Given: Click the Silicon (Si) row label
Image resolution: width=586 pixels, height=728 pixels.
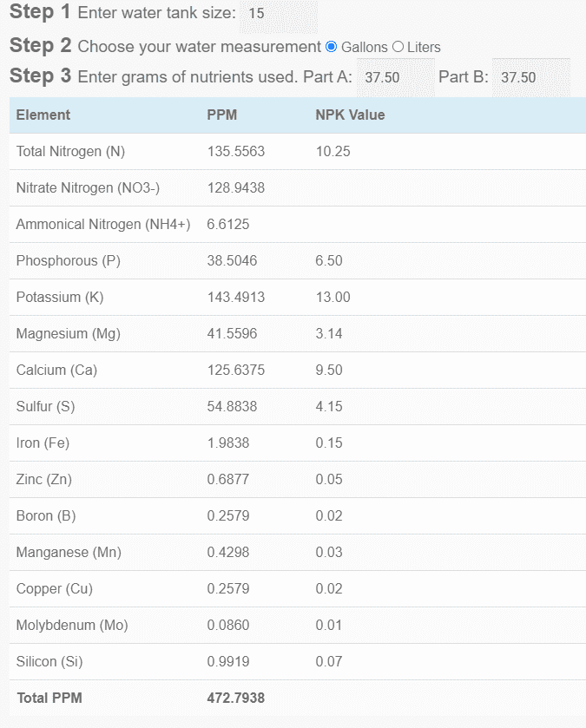Looking at the screenshot, I should pos(49,661).
